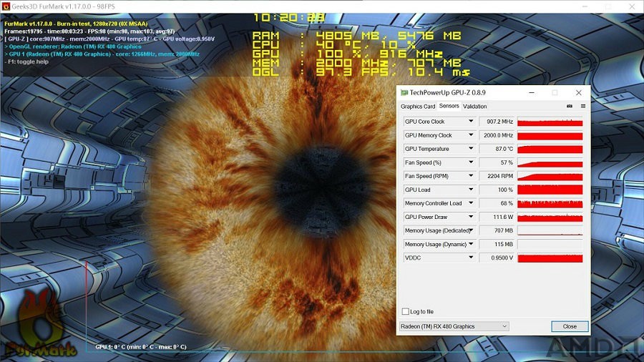Enable the Log to file checkbox
This screenshot has width=644, height=362.
pos(406,311)
